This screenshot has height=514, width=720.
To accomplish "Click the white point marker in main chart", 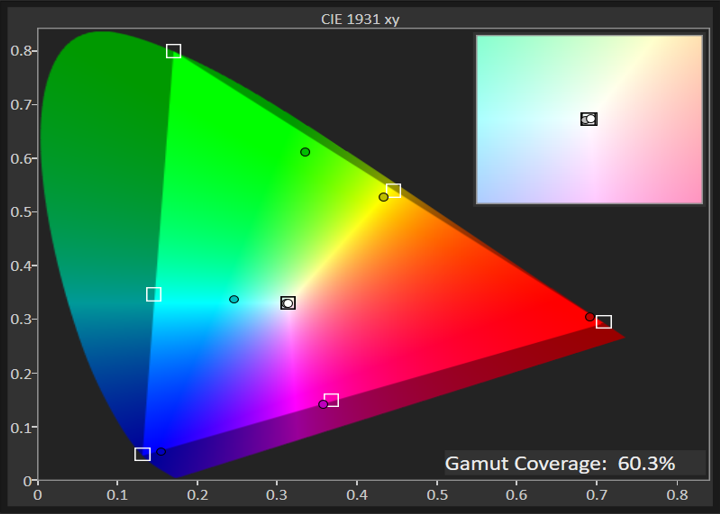I will coord(288,303).
